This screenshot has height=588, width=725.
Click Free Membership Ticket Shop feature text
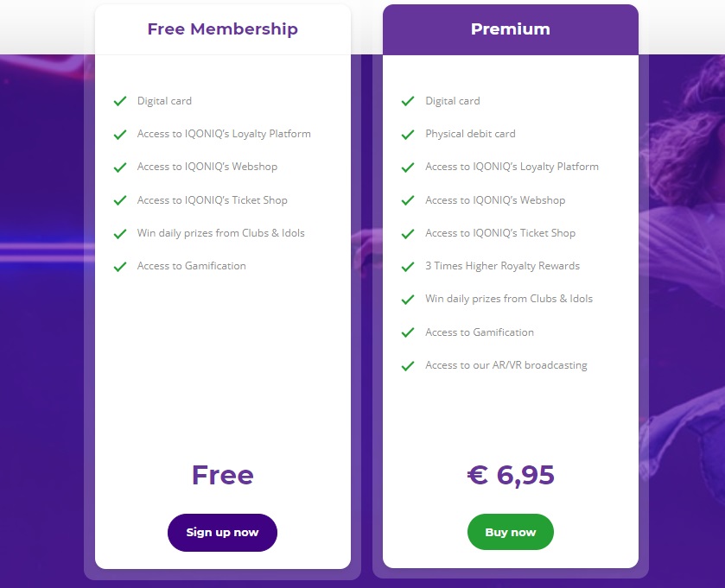pos(212,200)
